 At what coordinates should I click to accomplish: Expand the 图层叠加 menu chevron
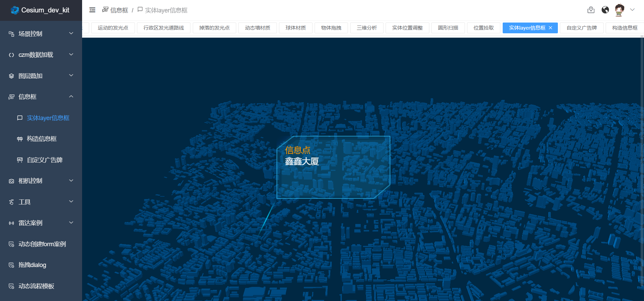[x=71, y=75]
